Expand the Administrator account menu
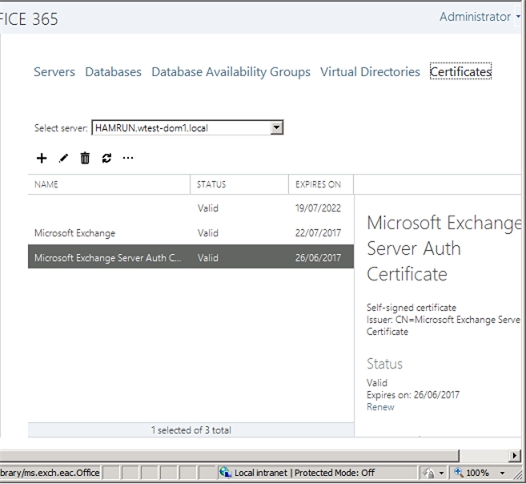The width and height of the screenshot is (526, 484). [x=518, y=16]
